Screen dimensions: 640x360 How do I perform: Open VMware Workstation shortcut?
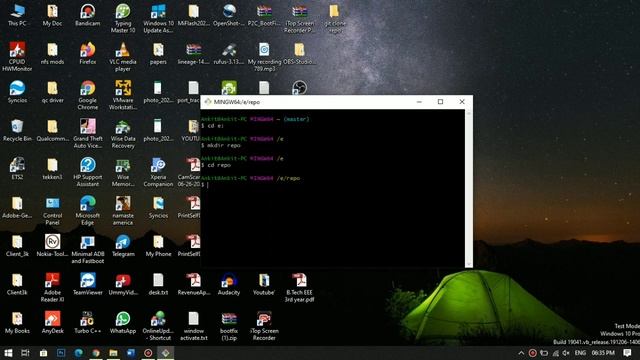[123, 95]
